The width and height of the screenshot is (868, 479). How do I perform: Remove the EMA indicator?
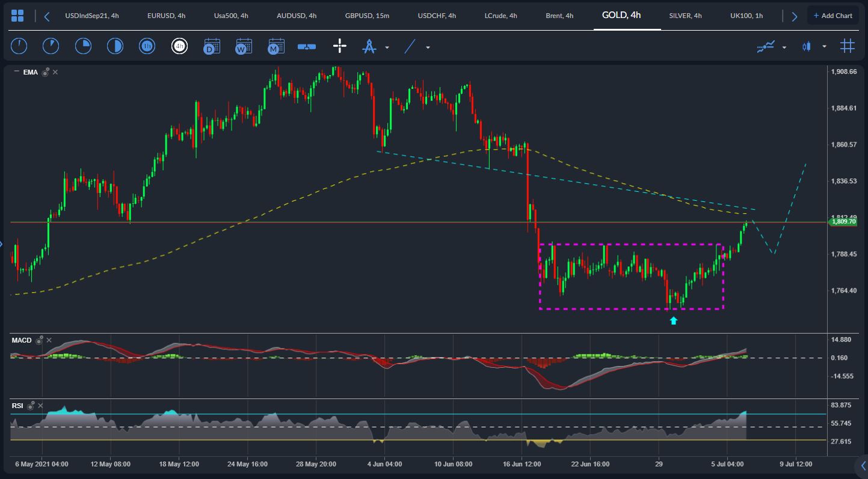pyautogui.click(x=55, y=72)
